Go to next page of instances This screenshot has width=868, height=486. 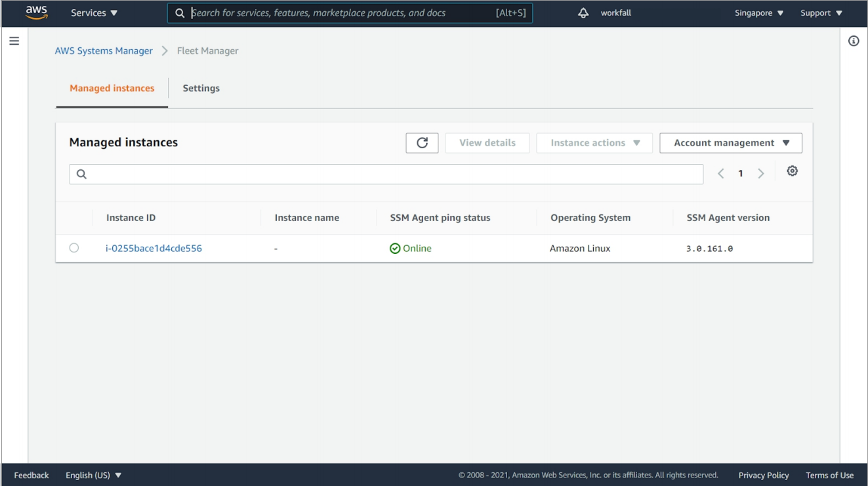point(761,174)
